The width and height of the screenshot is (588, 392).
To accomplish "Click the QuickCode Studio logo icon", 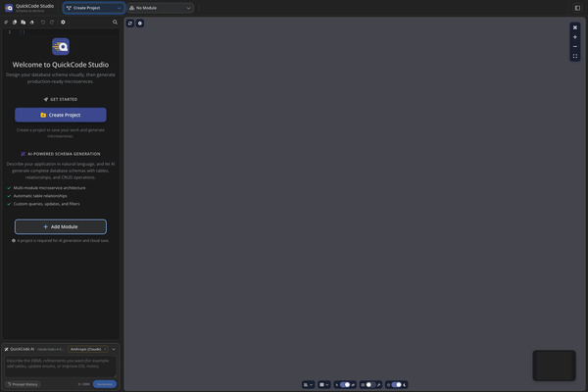I will [x=9, y=8].
